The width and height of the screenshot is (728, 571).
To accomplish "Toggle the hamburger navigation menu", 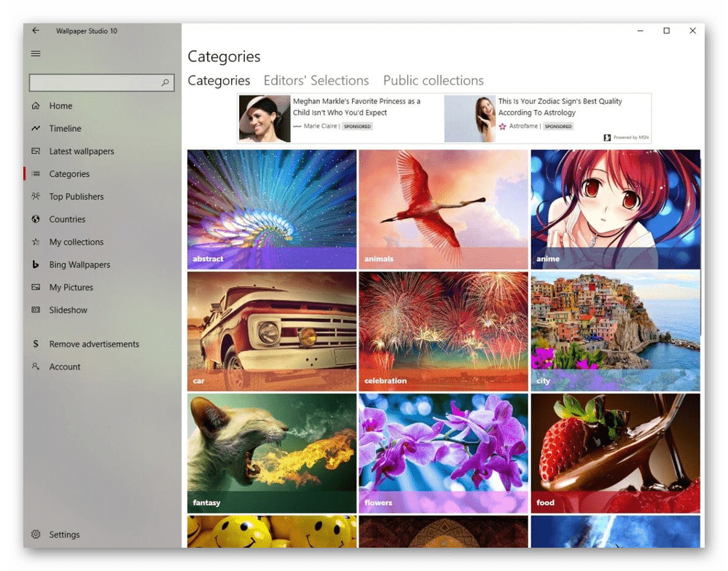I will tap(36, 53).
